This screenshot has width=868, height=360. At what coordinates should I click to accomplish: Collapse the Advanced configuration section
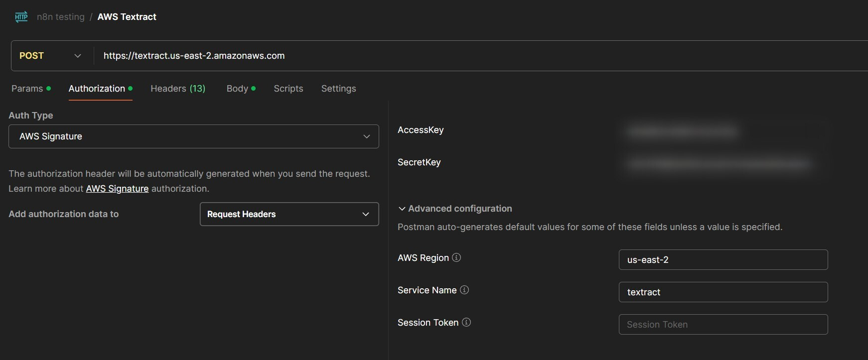pyautogui.click(x=455, y=209)
